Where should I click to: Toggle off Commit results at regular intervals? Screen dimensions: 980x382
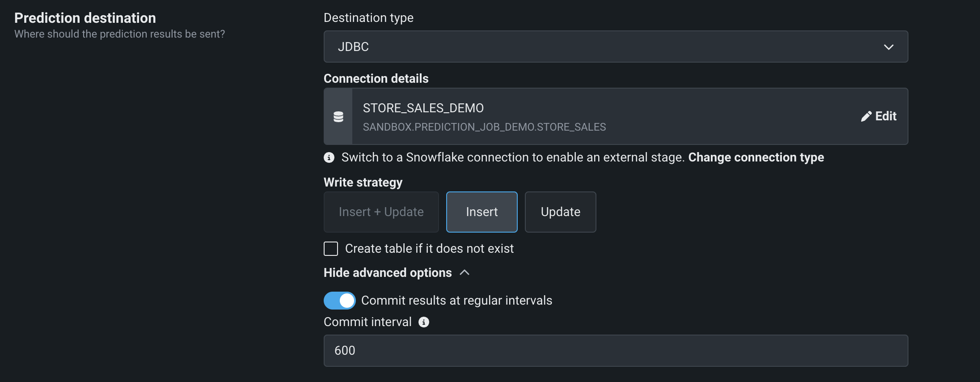click(x=339, y=301)
